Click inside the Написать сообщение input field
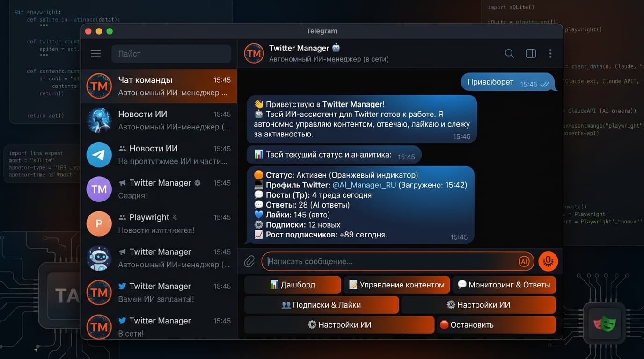 (x=374, y=261)
